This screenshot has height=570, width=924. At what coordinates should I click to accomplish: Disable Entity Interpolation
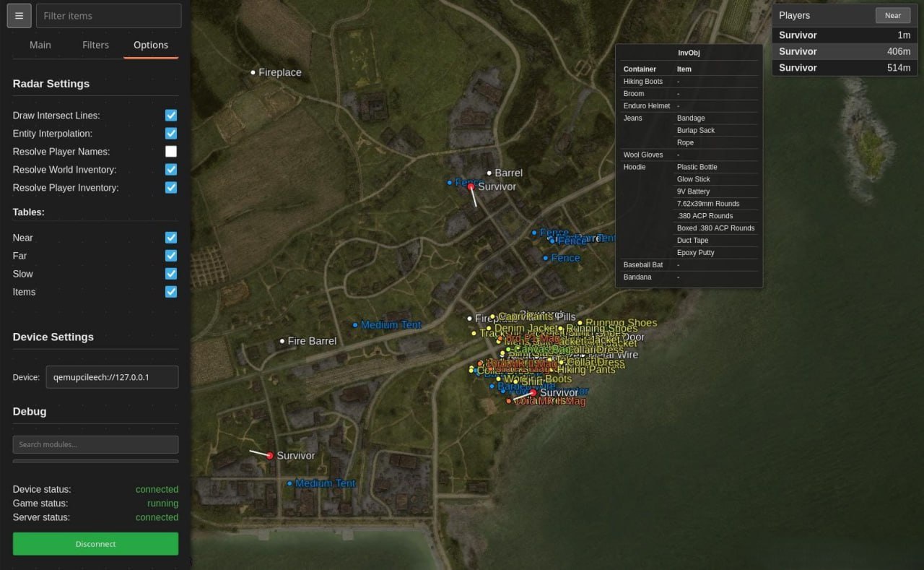tap(171, 133)
